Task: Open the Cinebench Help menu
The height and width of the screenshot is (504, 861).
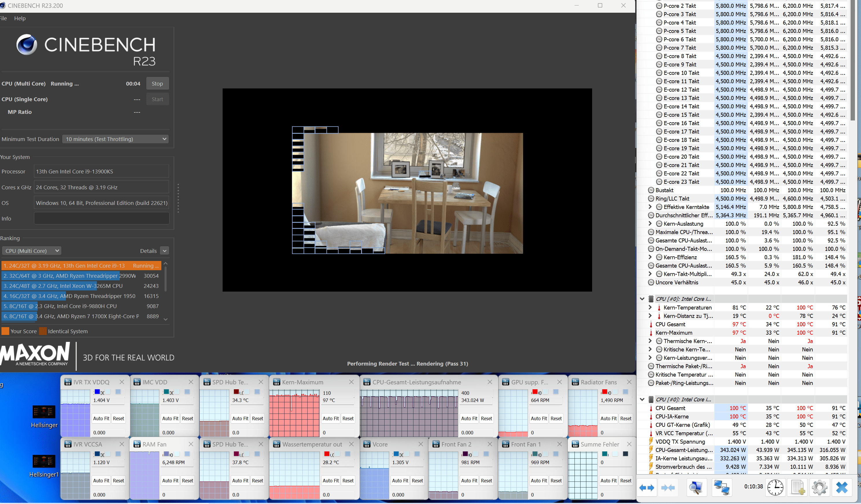Action: click(x=20, y=18)
